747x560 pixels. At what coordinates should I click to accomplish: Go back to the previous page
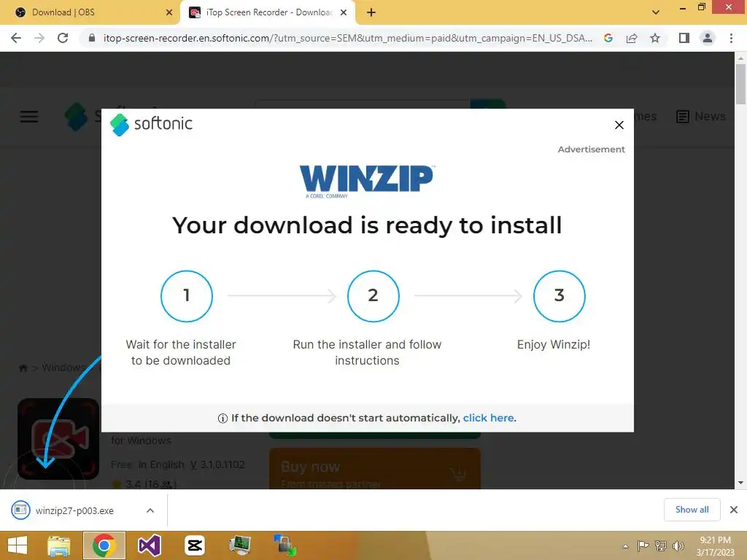[16, 38]
